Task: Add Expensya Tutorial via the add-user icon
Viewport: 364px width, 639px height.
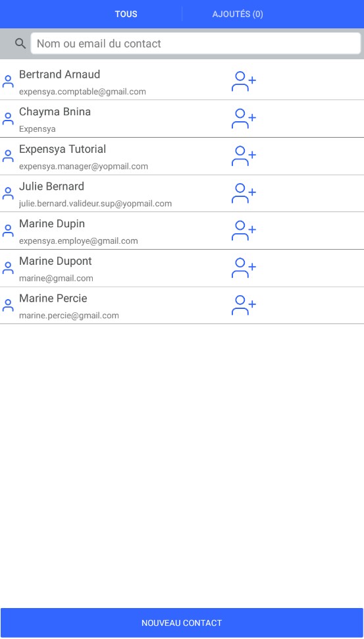Action: [x=244, y=155]
